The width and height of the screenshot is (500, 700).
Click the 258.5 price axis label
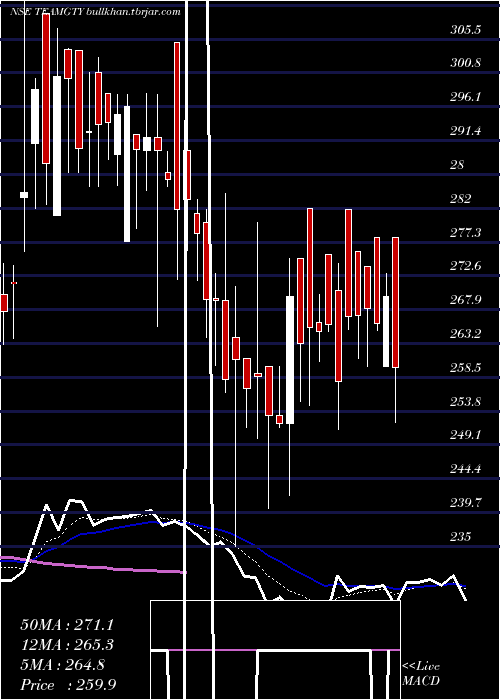465,368
